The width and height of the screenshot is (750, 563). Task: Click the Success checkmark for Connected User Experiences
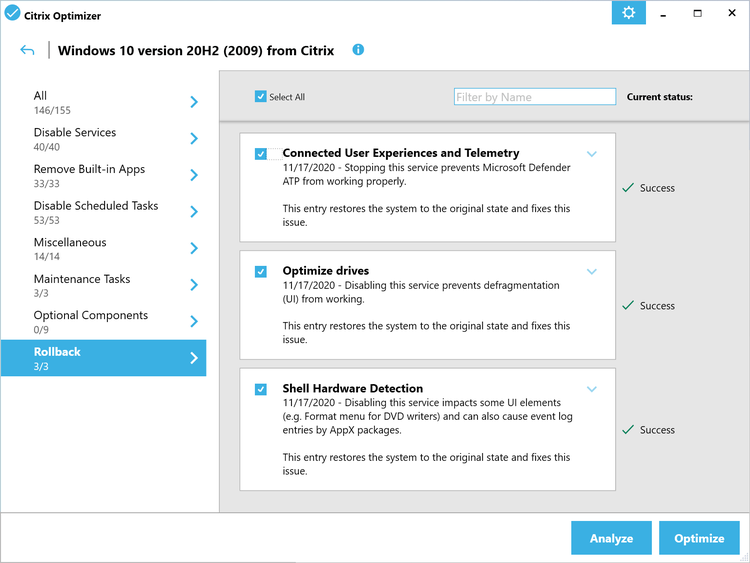[628, 188]
